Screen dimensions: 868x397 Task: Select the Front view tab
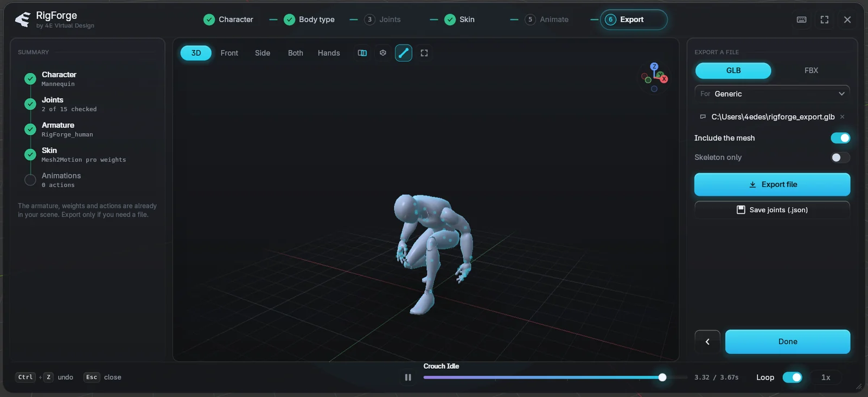point(229,53)
